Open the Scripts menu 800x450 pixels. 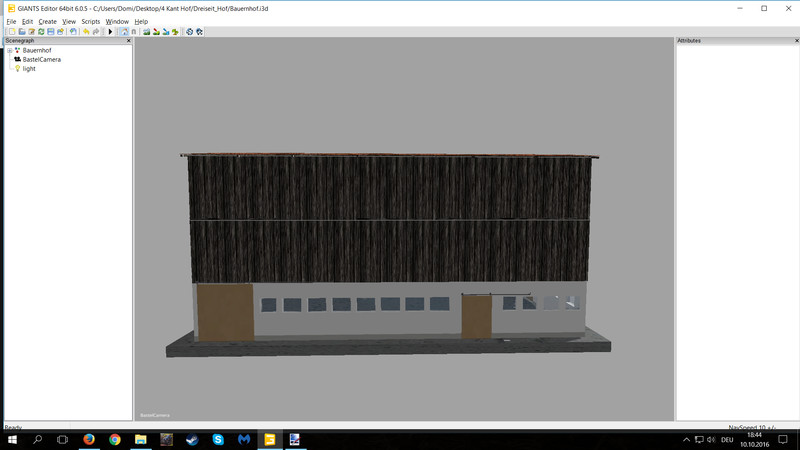point(90,21)
